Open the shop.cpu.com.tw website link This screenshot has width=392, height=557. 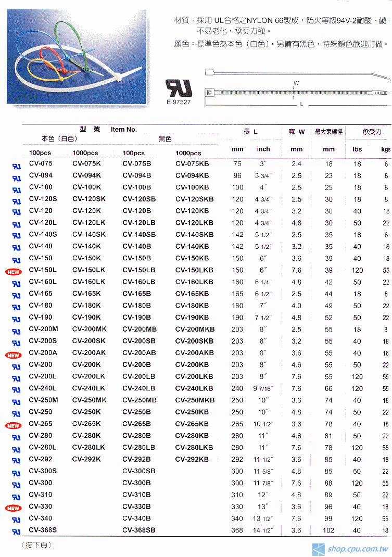(357, 549)
